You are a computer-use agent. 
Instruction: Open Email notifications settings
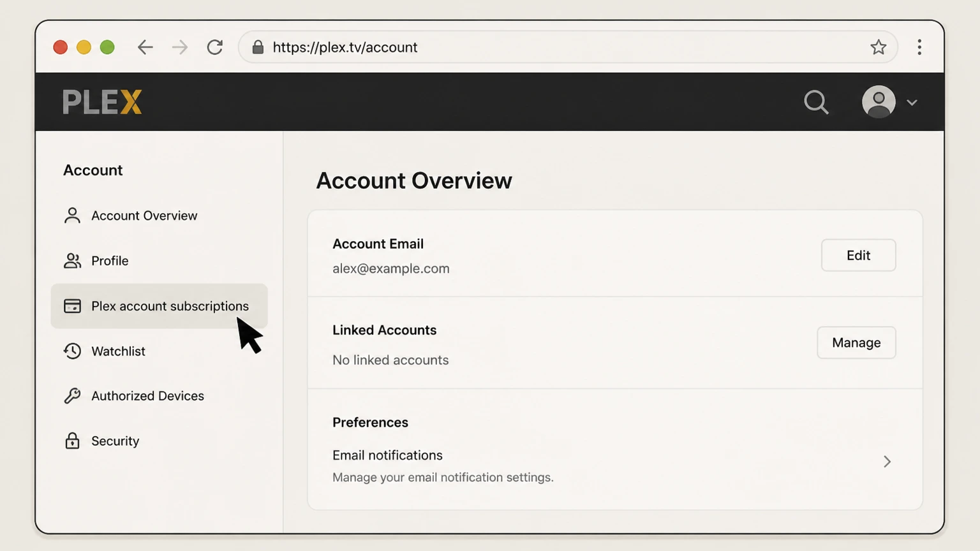[x=614, y=466]
